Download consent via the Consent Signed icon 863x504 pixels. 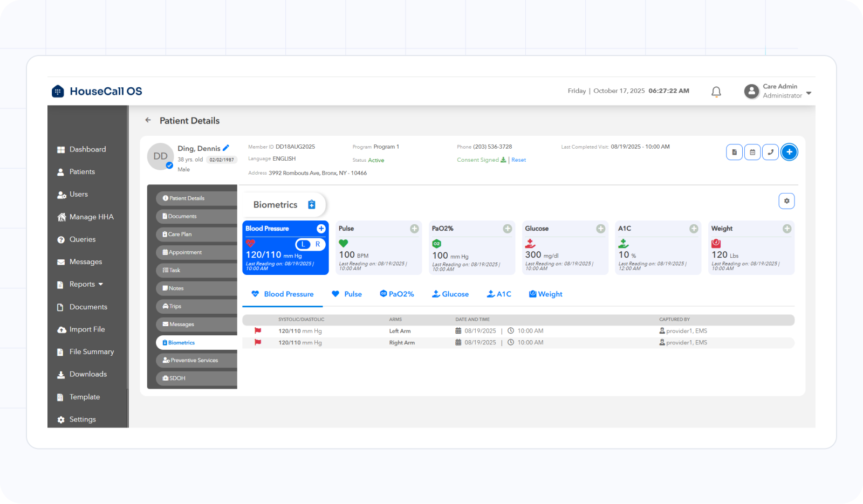503,160
